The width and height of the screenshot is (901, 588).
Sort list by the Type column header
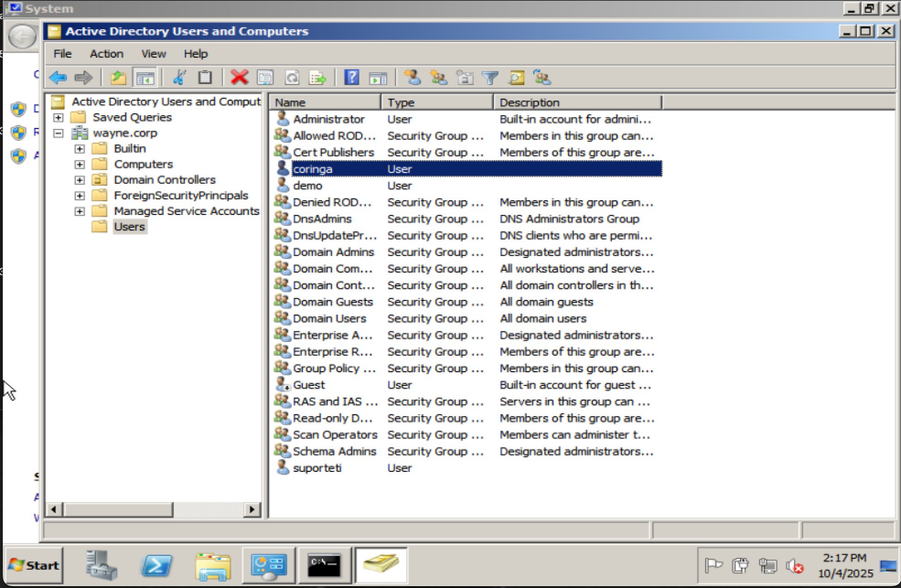pos(437,102)
